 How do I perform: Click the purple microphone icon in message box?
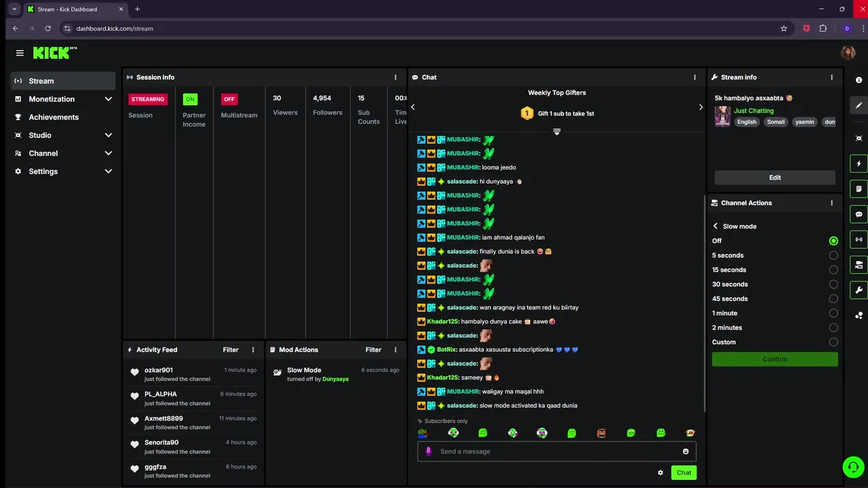click(x=428, y=451)
